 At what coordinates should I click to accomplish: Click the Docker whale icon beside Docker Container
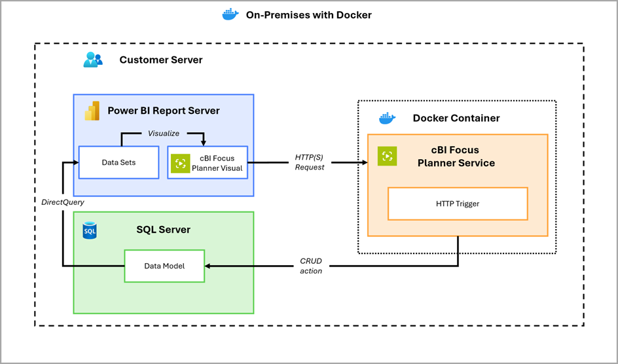(x=388, y=118)
